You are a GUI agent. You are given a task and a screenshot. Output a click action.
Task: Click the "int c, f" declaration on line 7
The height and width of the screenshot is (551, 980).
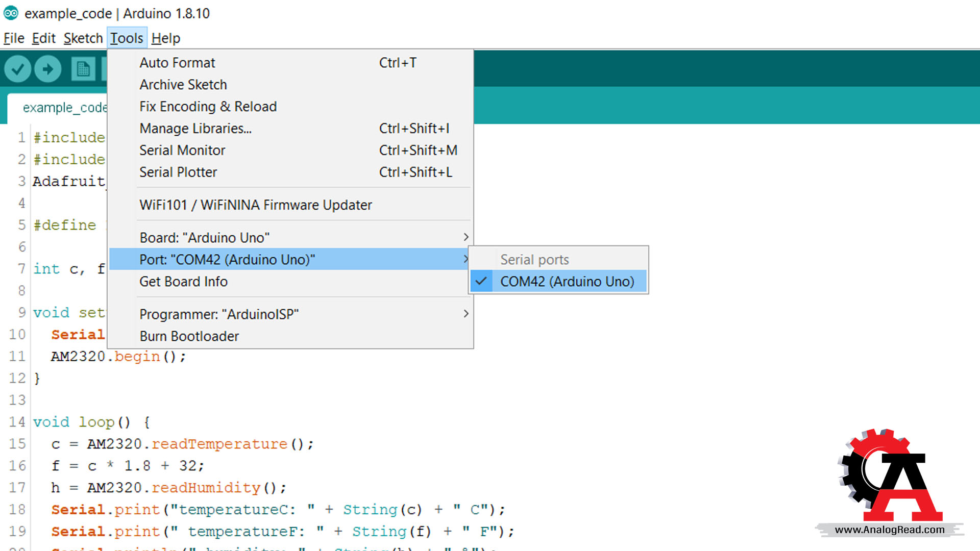pyautogui.click(x=69, y=269)
